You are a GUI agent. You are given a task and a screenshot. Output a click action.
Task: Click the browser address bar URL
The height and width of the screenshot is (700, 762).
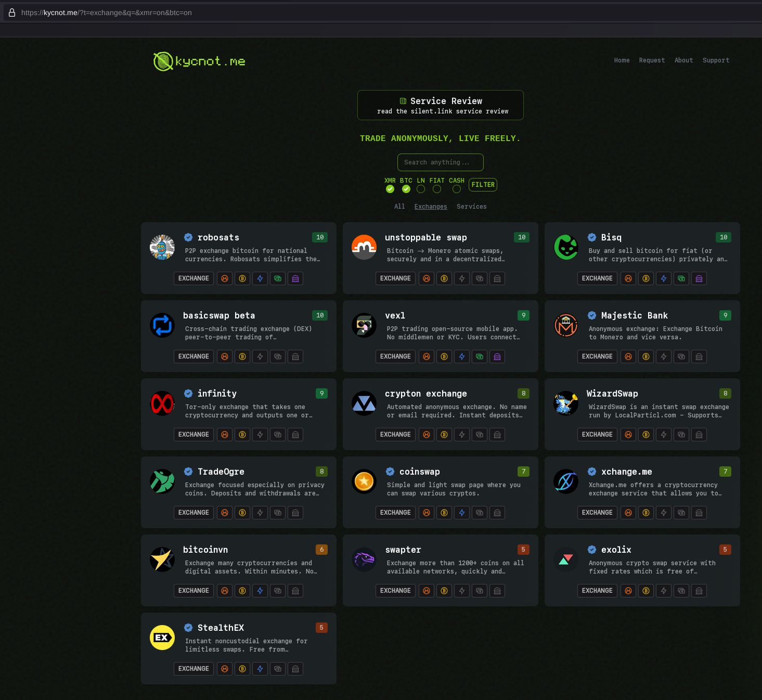click(107, 12)
